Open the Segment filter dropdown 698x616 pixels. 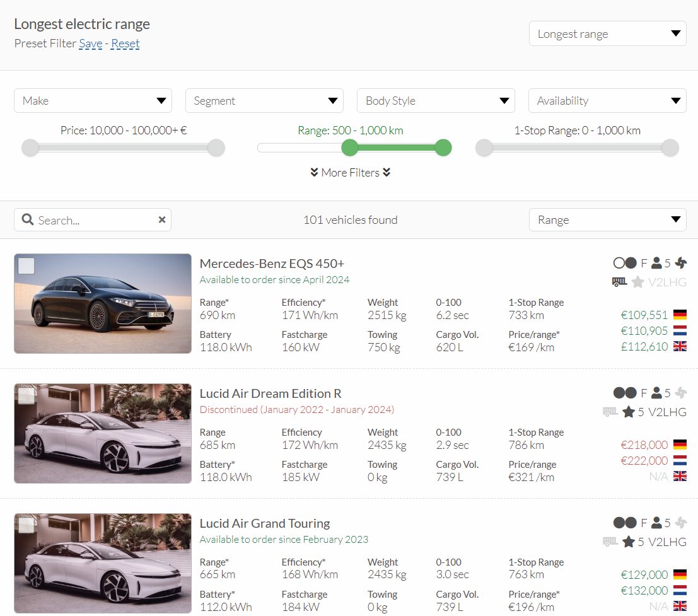[x=264, y=101]
